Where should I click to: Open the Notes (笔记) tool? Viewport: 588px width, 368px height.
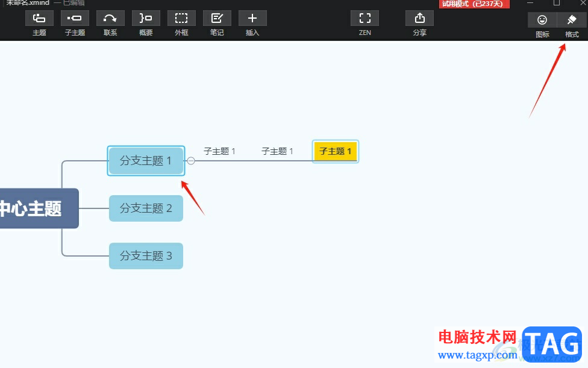click(x=217, y=18)
